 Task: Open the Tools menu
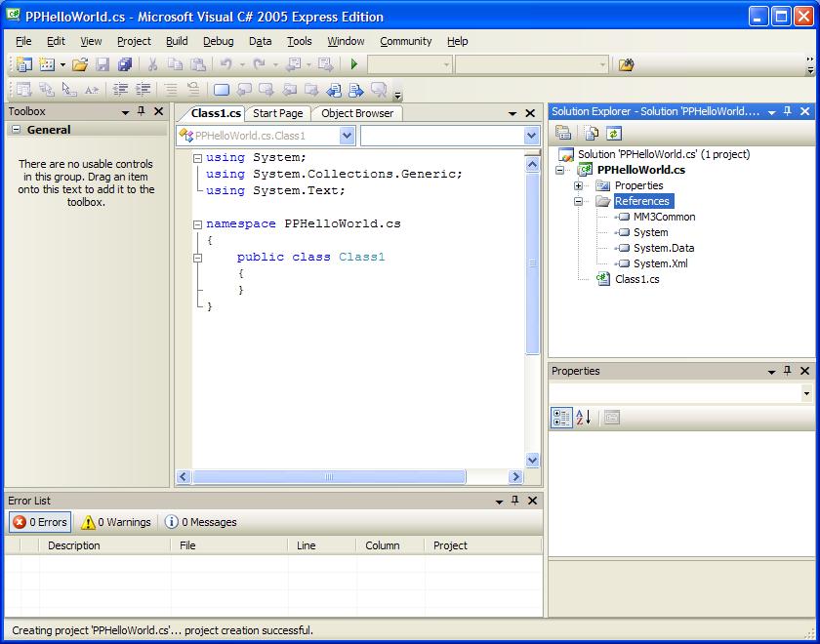click(299, 41)
